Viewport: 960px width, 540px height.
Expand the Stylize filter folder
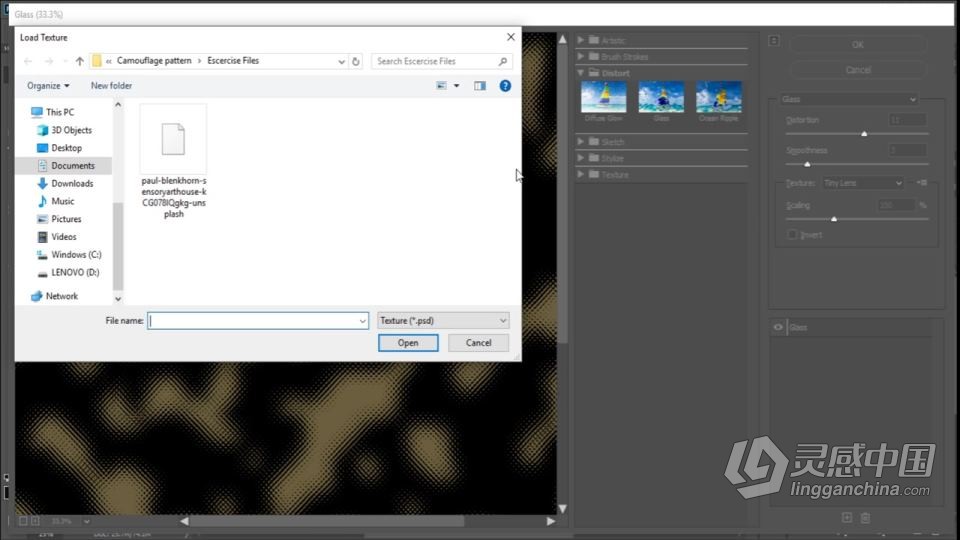point(580,158)
